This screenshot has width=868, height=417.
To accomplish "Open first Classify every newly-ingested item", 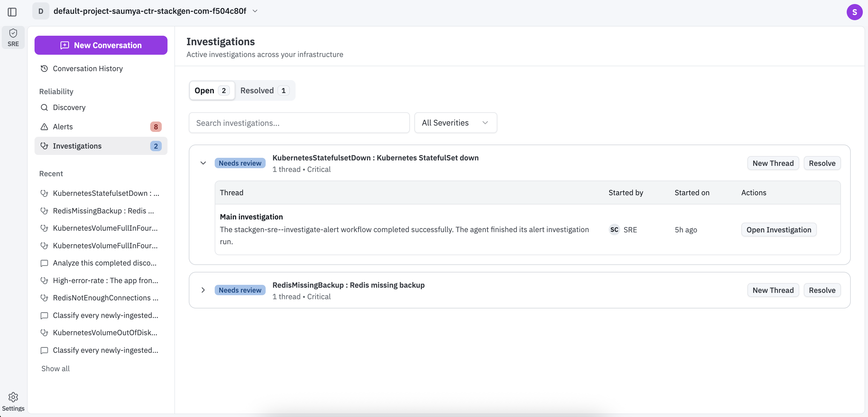I will click(x=101, y=315).
